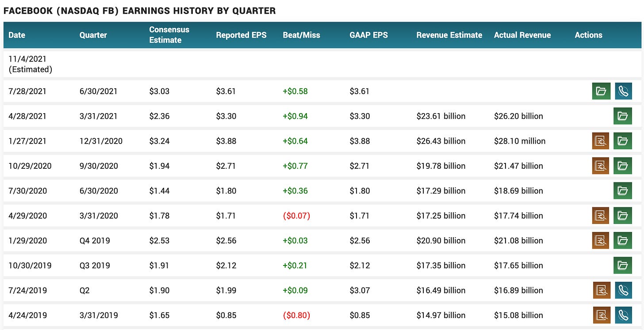The width and height of the screenshot is (644, 330).
Task: Sort by the Consensus Estimate column header
Action: pos(169,35)
